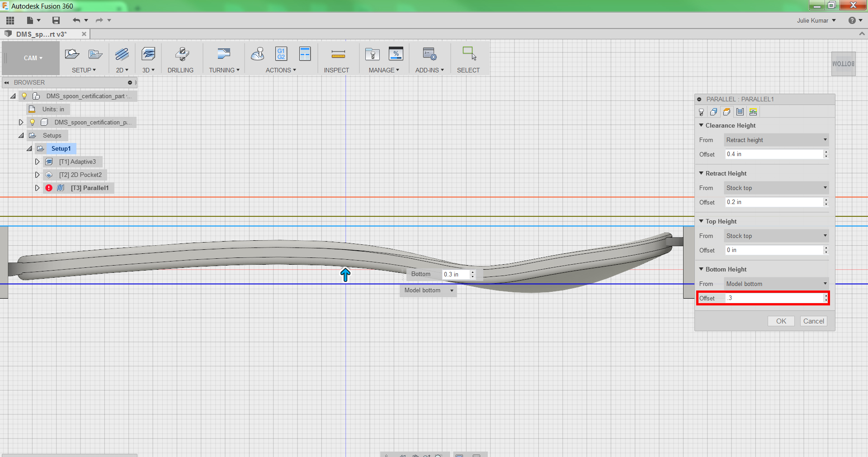This screenshot has width=868, height=457.
Task: Click the Drilling tool icon
Action: (x=182, y=54)
